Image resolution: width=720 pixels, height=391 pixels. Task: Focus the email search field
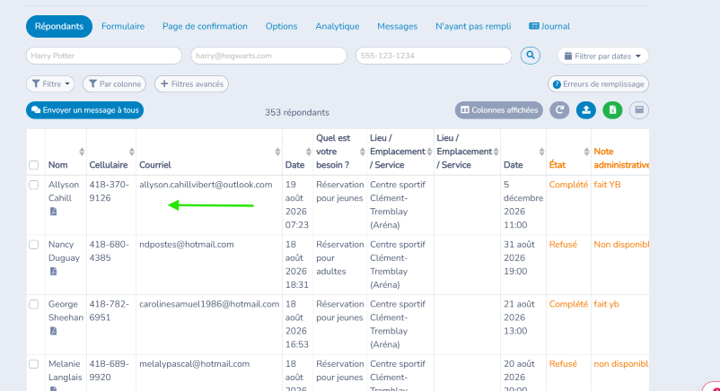click(269, 56)
